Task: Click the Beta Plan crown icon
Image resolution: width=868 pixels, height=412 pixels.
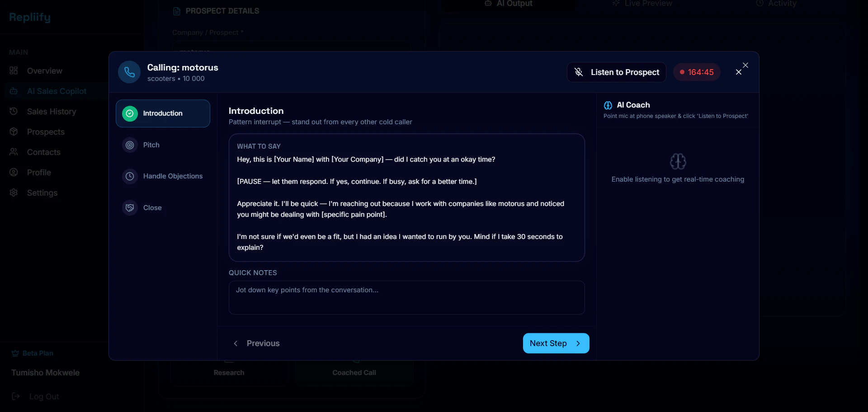Action: 15,353
